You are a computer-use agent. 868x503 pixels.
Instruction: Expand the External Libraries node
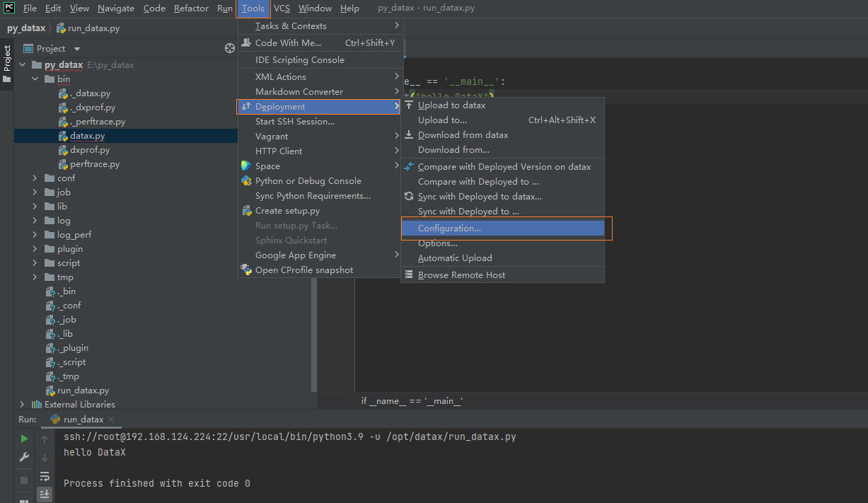[x=23, y=405]
